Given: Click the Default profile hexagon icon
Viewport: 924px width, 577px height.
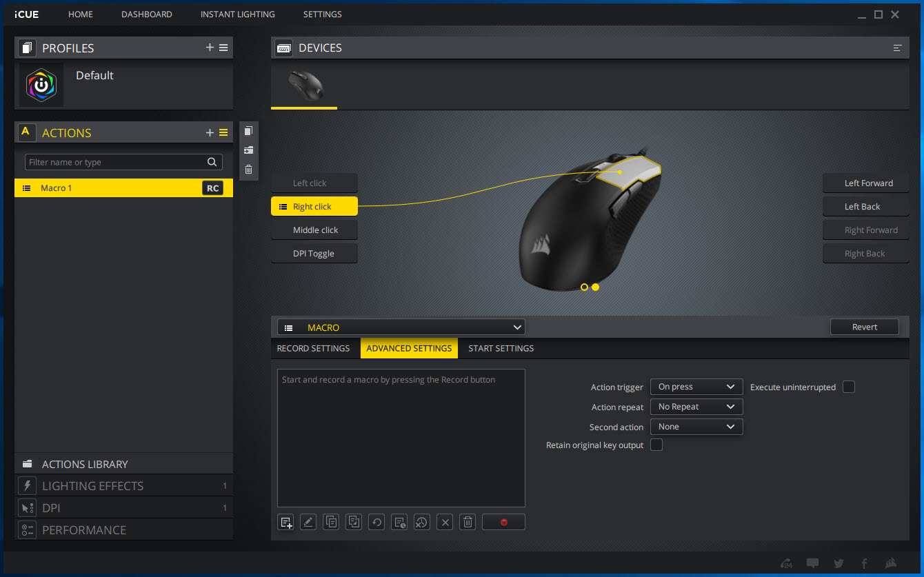Looking at the screenshot, I should pos(41,85).
